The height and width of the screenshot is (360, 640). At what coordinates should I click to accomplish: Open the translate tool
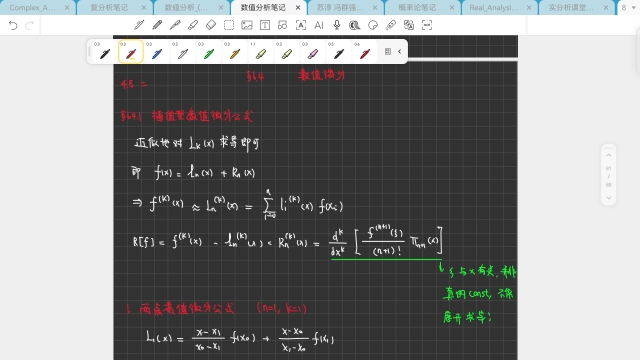click(409, 25)
